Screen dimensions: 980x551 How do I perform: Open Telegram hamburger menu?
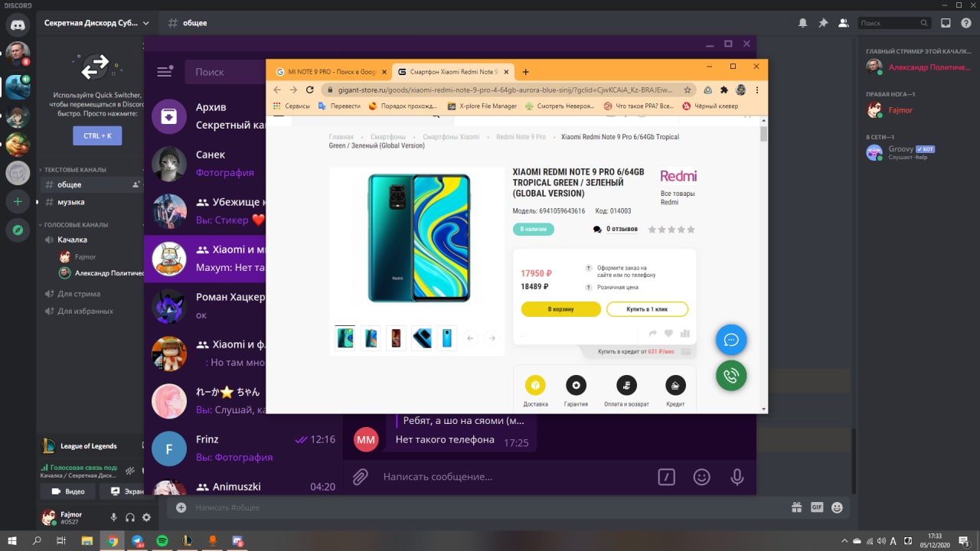pyautogui.click(x=165, y=72)
